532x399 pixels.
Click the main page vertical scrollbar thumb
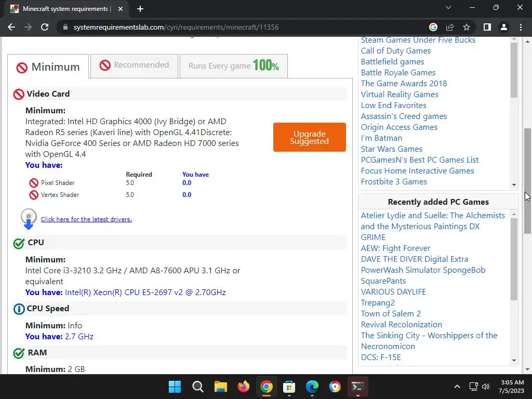(528, 181)
